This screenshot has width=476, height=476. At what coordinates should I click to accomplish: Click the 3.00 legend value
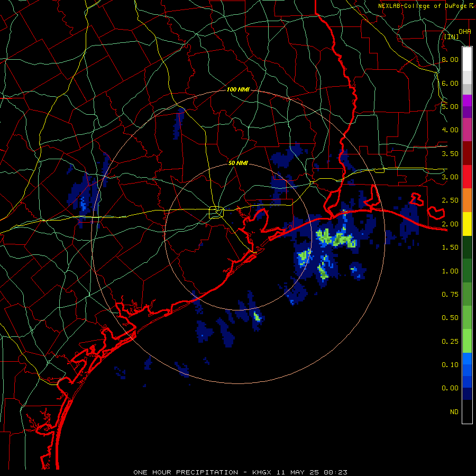coord(450,177)
